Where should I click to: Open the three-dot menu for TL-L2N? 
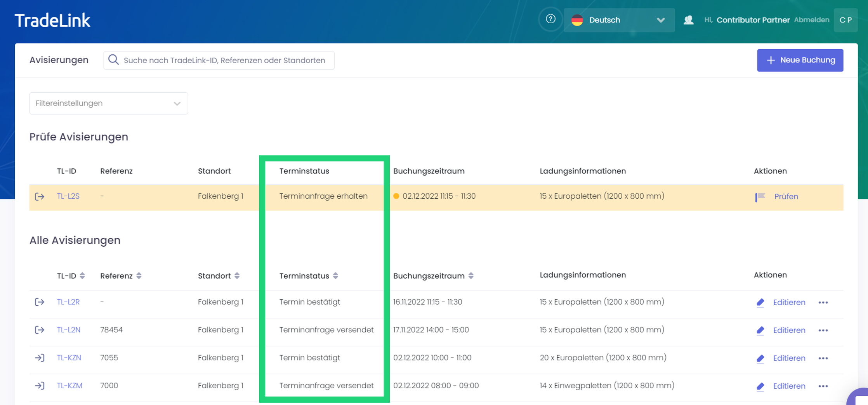[x=823, y=330]
